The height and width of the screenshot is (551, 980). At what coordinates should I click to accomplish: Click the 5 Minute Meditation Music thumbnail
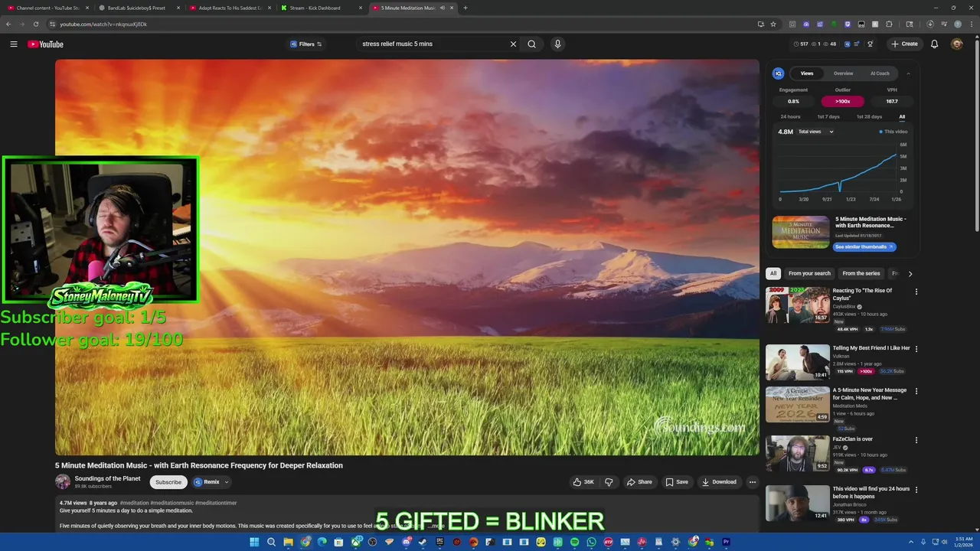click(800, 232)
